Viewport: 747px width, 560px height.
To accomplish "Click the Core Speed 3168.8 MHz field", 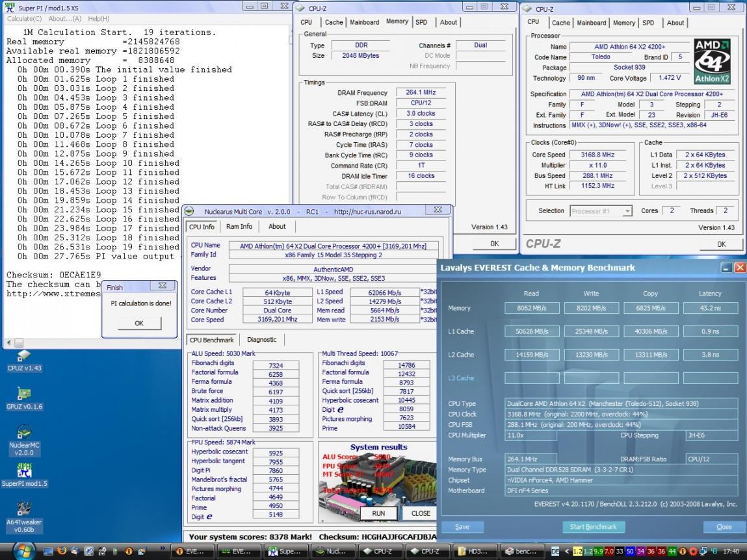I will [597, 155].
